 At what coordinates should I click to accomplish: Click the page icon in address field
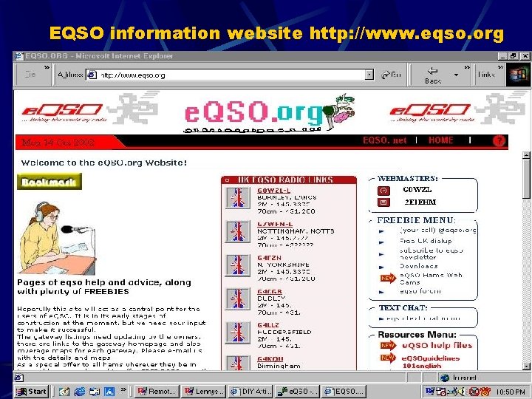(x=92, y=75)
